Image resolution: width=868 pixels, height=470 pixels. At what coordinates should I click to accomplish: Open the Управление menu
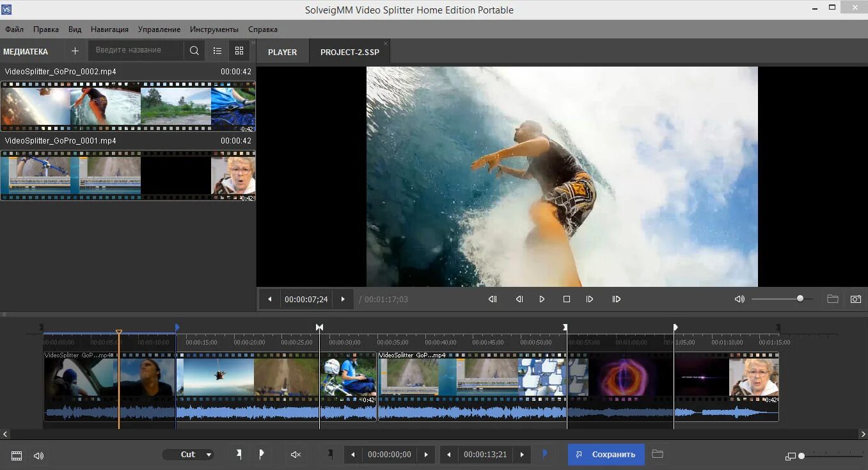(159, 29)
